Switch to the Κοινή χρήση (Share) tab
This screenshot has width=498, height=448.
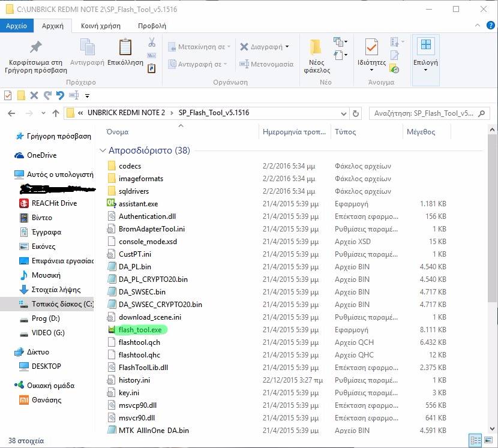(x=101, y=26)
